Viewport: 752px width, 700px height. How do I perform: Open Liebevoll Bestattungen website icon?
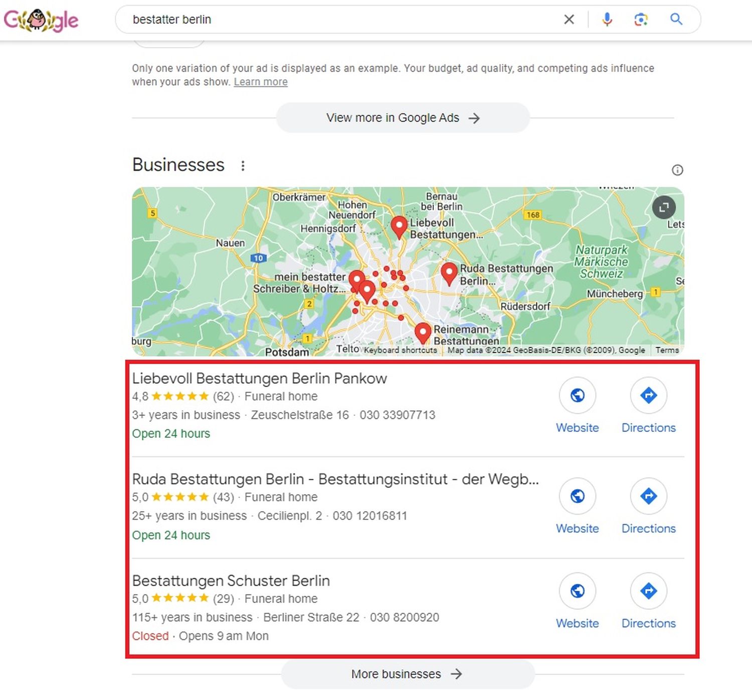pyautogui.click(x=578, y=395)
